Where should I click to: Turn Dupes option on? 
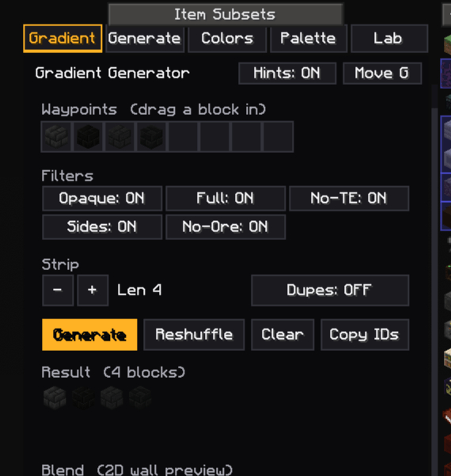tap(330, 290)
